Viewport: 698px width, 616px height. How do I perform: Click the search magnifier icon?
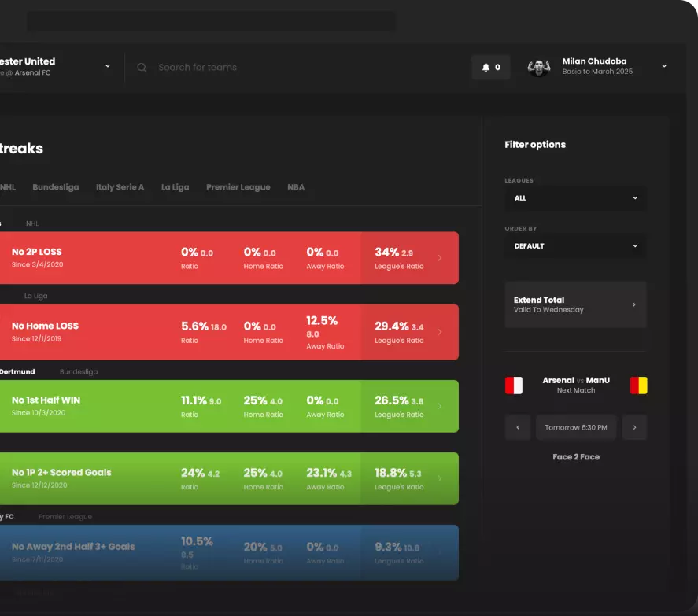[x=142, y=67]
